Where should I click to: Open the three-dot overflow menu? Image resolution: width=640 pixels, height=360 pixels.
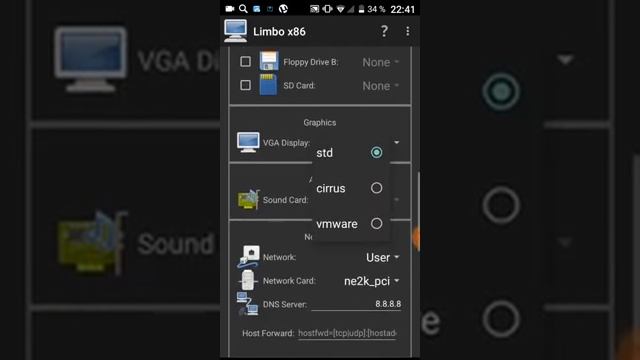[x=407, y=31]
